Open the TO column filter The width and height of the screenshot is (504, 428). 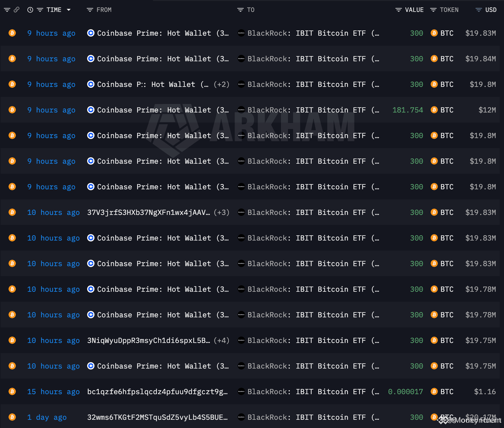[240, 10]
